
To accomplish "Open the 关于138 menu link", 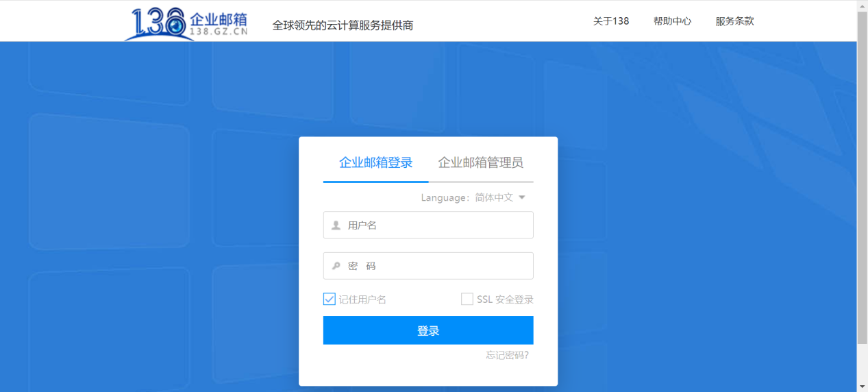I will pyautogui.click(x=611, y=21).
